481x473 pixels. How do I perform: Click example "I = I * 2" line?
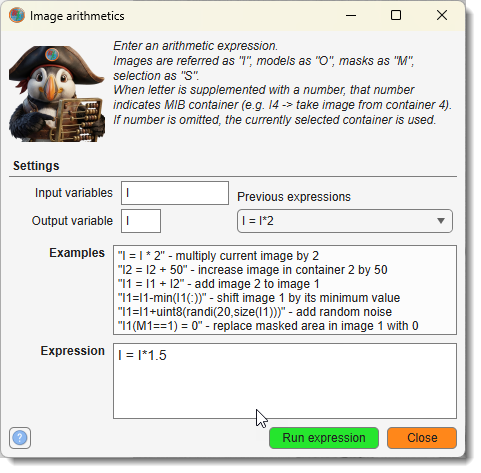pos(218,256)
